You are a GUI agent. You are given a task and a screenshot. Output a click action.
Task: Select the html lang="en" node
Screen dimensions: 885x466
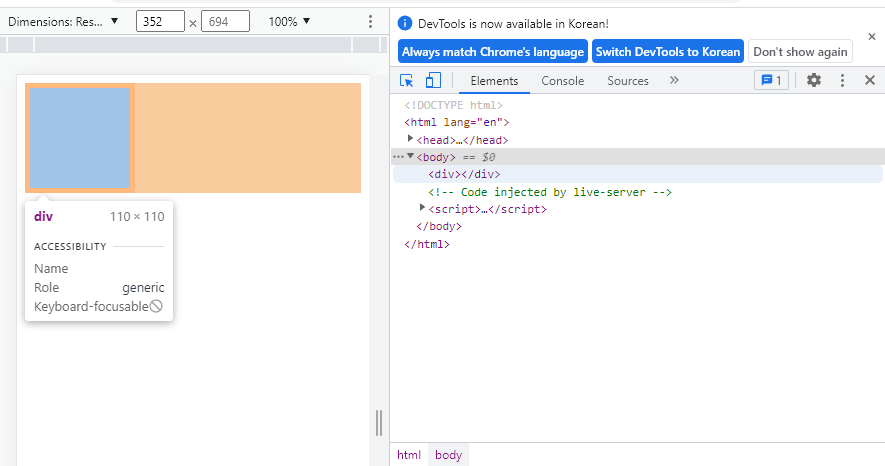pyautogui.click(x=457, y=122)
